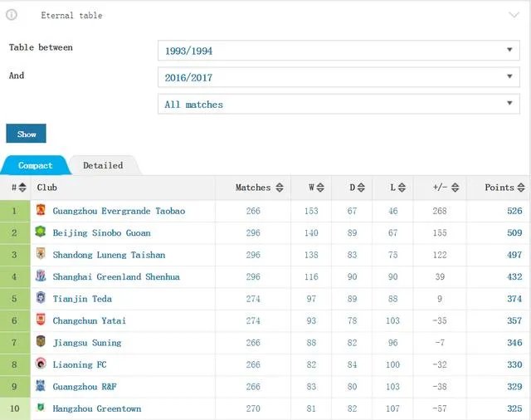Click the Guangzhou Evergrande Taobao club logo
Image resolution: width=531 pixels, height=420 pixels.
(x=41, y=211)
